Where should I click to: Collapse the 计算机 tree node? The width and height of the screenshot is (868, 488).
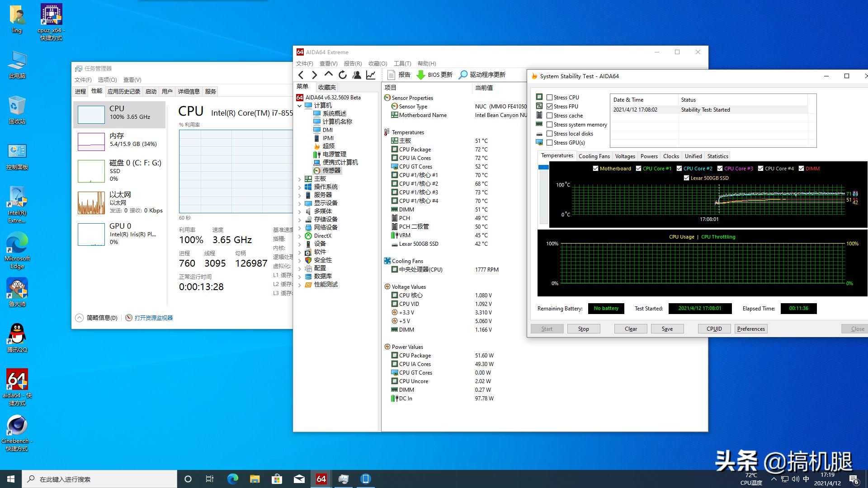299,105
